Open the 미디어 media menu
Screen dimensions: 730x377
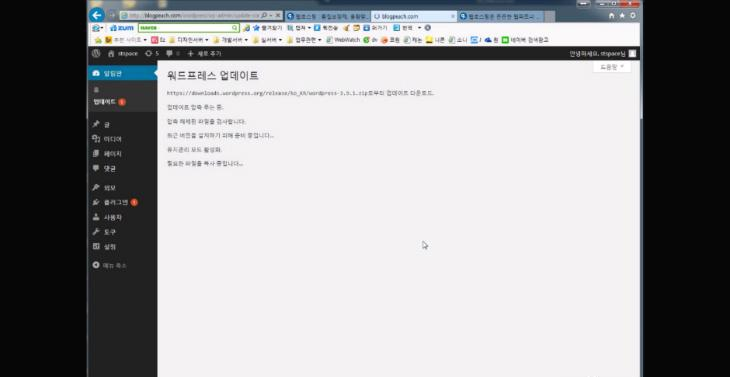pos(122,139)
